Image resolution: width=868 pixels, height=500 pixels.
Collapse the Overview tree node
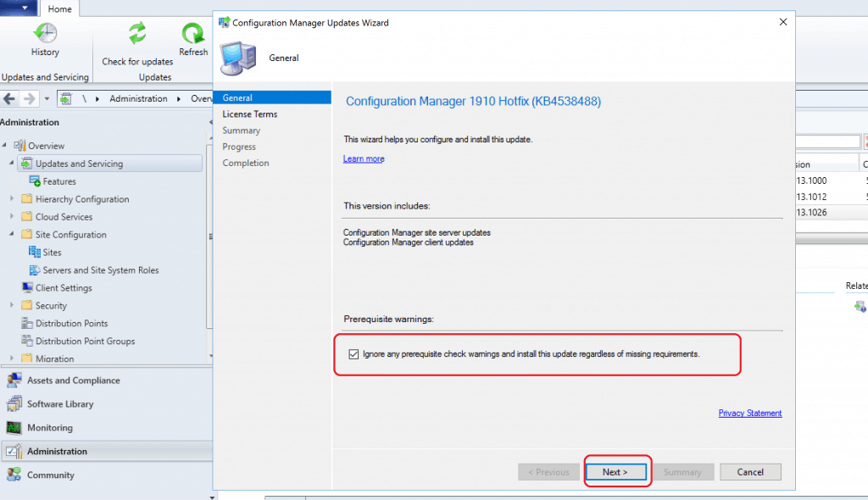click(4, 145)
